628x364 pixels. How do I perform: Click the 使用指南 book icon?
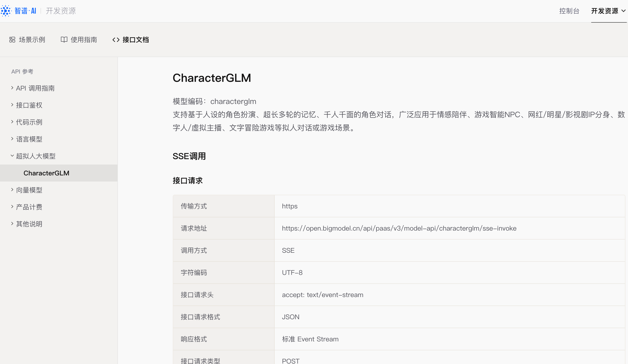coord(64,40)
